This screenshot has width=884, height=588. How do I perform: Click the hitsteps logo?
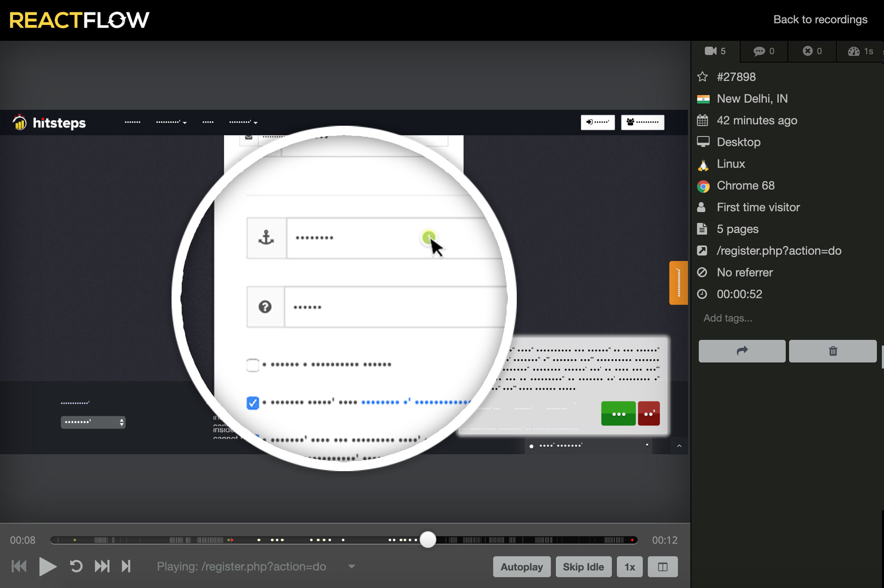(x=49, y=123)
